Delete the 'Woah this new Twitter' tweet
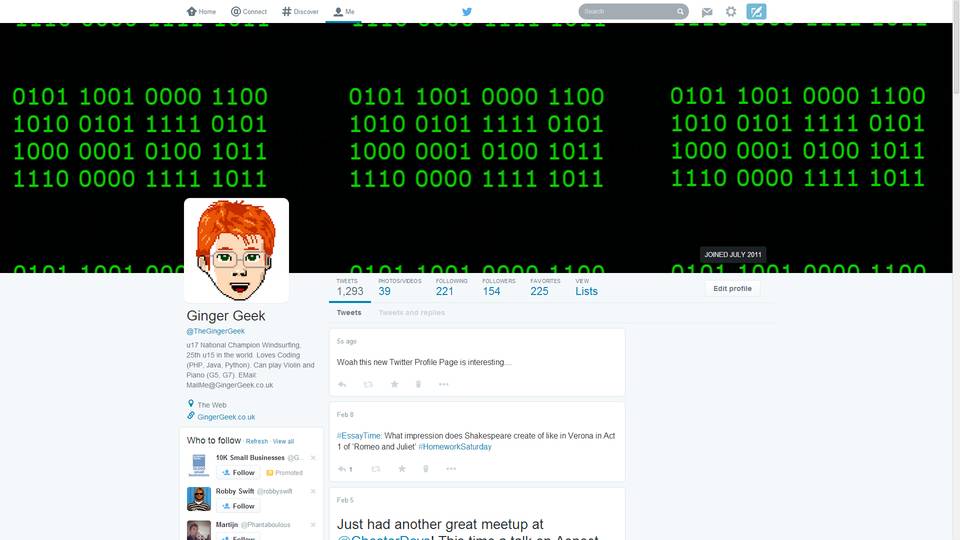 (418, 384)
